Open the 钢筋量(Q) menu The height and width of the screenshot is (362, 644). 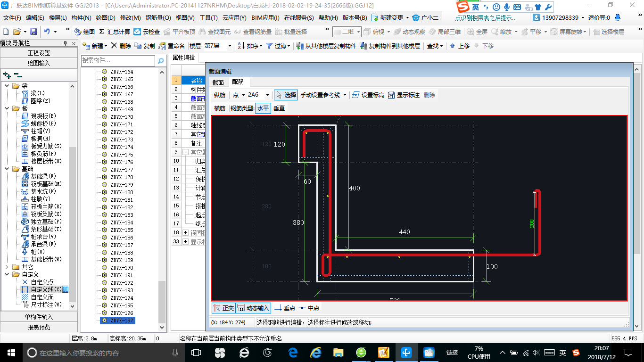tap(158, 17)
